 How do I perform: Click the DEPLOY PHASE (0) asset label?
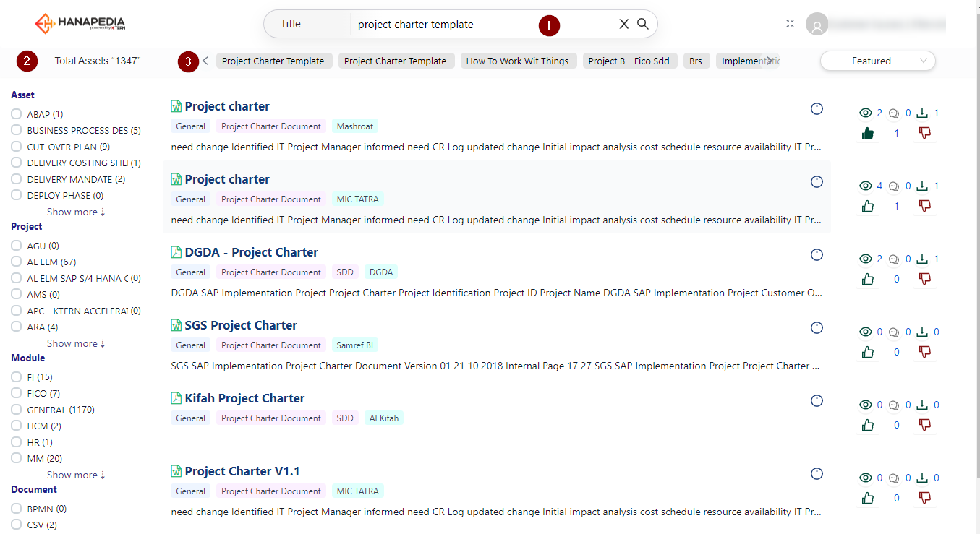tap(65, 196)
